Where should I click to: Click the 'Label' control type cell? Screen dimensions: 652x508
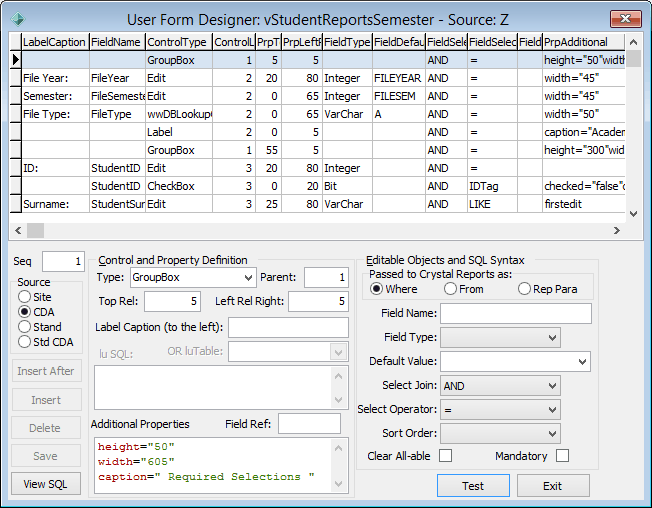pyautogui.click(x=179, y=132)
